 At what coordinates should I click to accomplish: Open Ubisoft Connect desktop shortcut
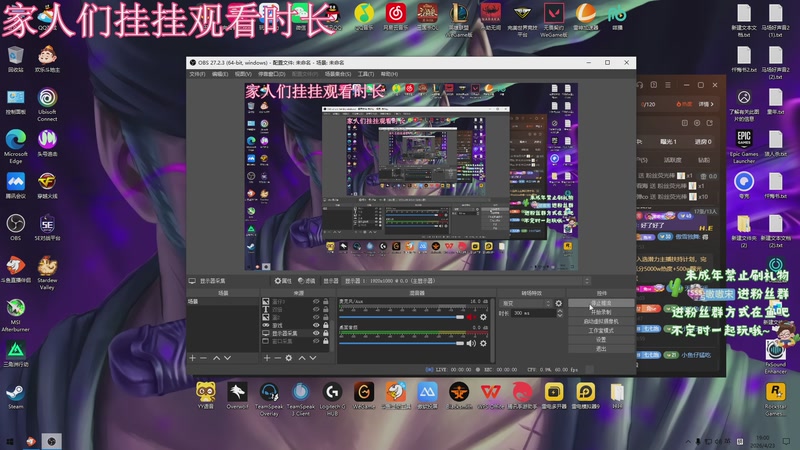(47, 105)
